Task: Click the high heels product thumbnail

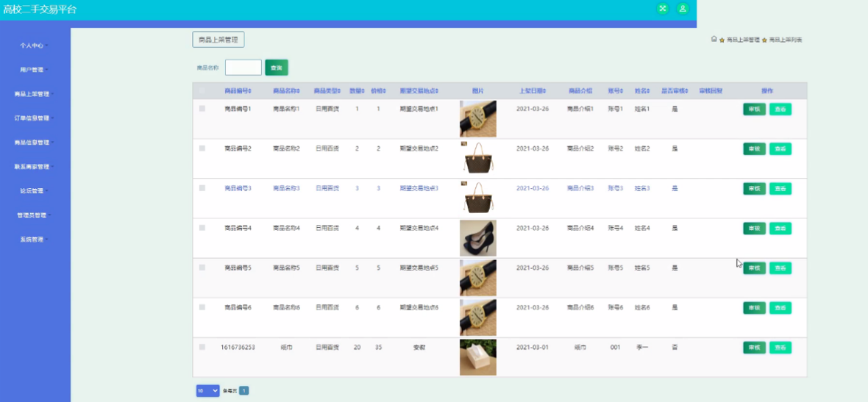Action: (477, 238)
